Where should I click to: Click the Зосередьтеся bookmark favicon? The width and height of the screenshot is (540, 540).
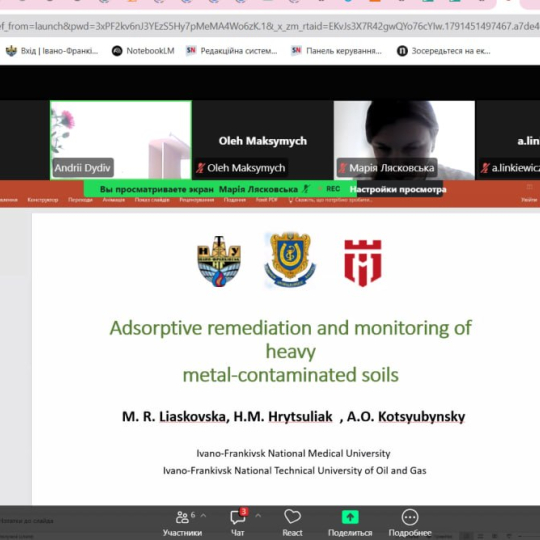click(x=402, y=51)
